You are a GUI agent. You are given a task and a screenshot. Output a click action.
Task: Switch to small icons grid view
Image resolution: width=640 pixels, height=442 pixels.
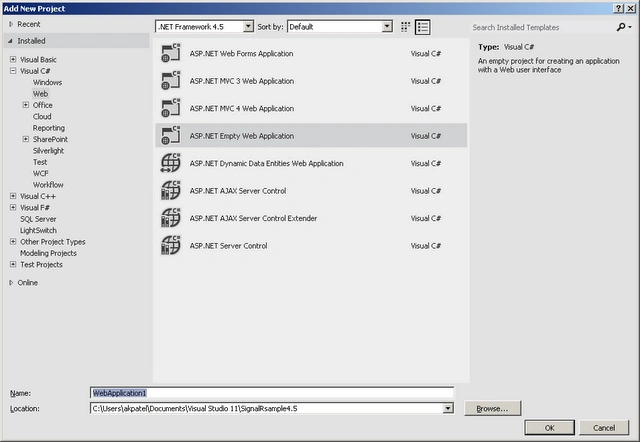pyautogui.click(x=405, y=27)
